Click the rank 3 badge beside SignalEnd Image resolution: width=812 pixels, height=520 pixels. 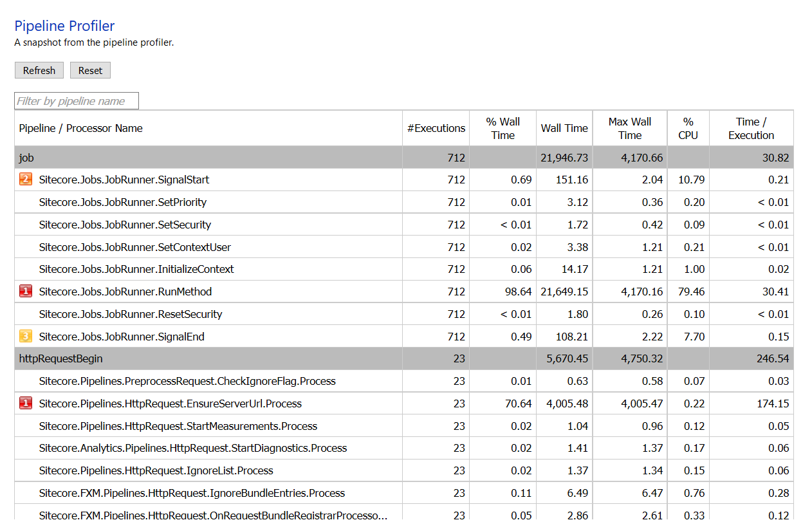pos(26,337)
